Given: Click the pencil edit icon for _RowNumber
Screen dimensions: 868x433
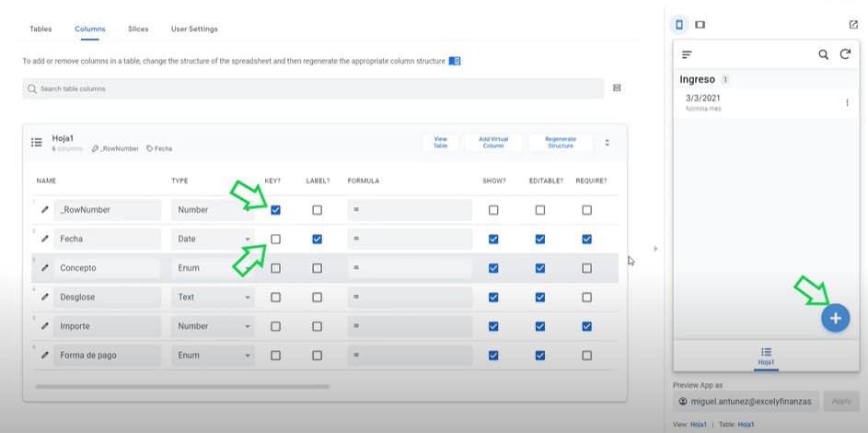Looking at the screenshot, I should (45, 210).
